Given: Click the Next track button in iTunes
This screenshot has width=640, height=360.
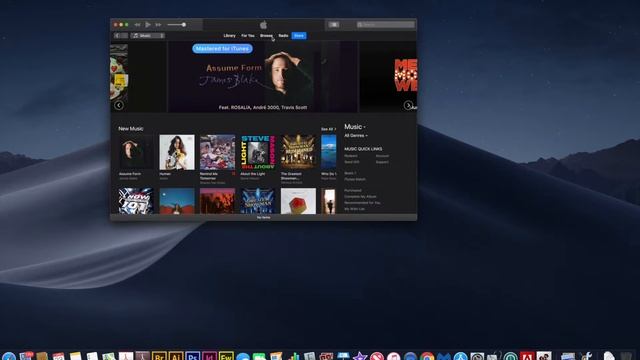Looking at the screenshot, I should pos(158,25).
